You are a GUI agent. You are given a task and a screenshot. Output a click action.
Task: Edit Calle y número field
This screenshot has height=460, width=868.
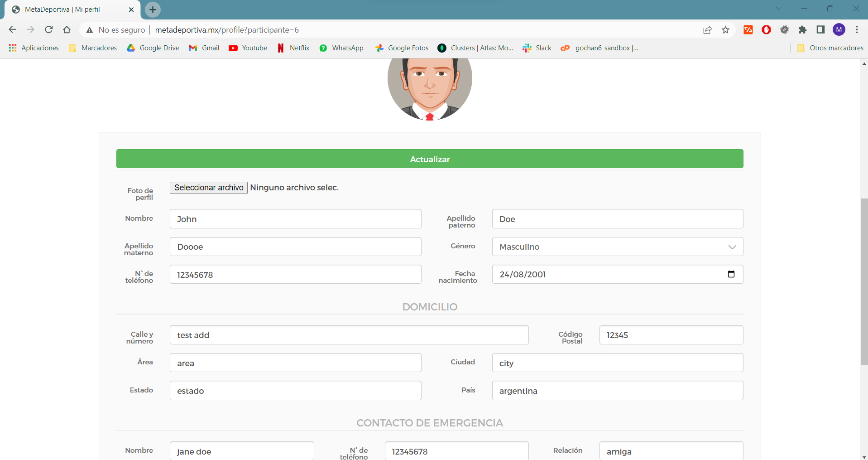click(349, 335)
